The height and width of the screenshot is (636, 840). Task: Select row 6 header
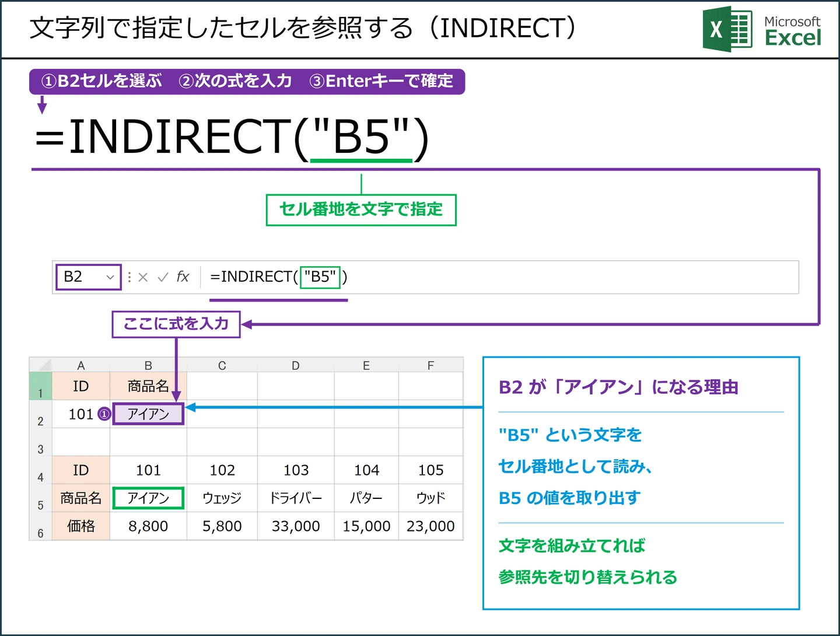(x=41, y=526)
